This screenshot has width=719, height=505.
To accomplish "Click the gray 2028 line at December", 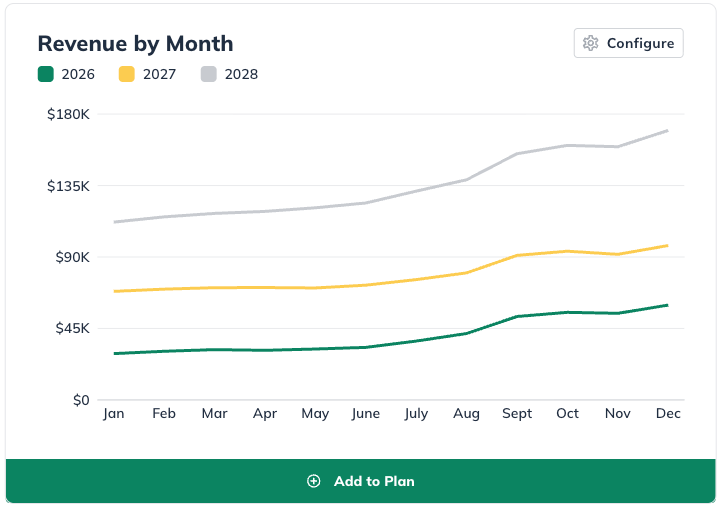I will (667, 131).
